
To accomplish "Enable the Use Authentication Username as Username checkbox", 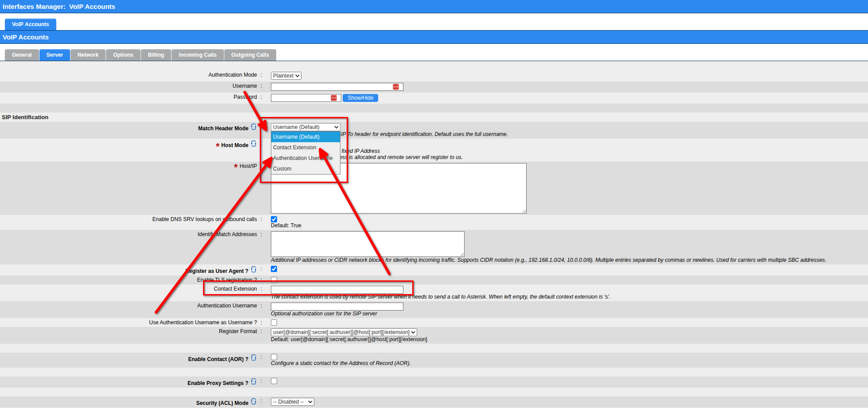I will [x=274, y=323].
